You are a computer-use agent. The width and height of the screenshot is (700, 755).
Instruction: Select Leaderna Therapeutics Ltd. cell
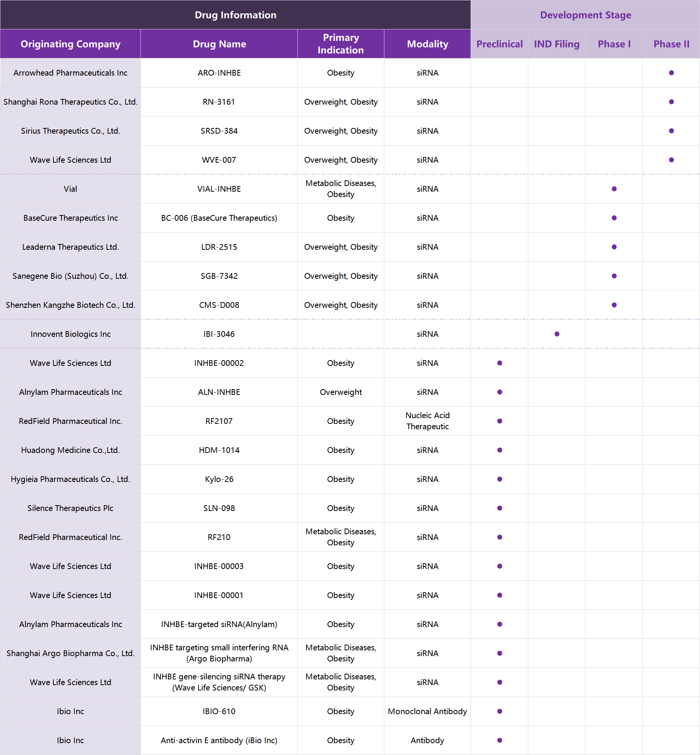click(x=70, y=247)
